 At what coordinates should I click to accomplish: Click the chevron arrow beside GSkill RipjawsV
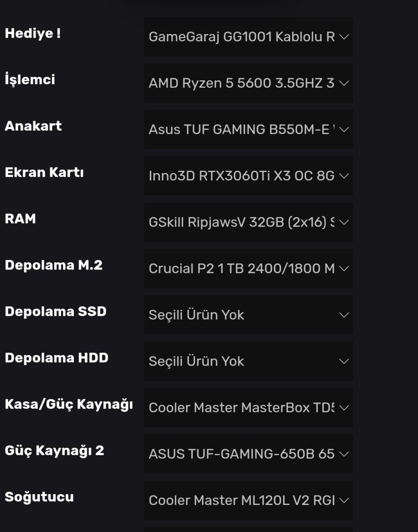click(344, 222)
